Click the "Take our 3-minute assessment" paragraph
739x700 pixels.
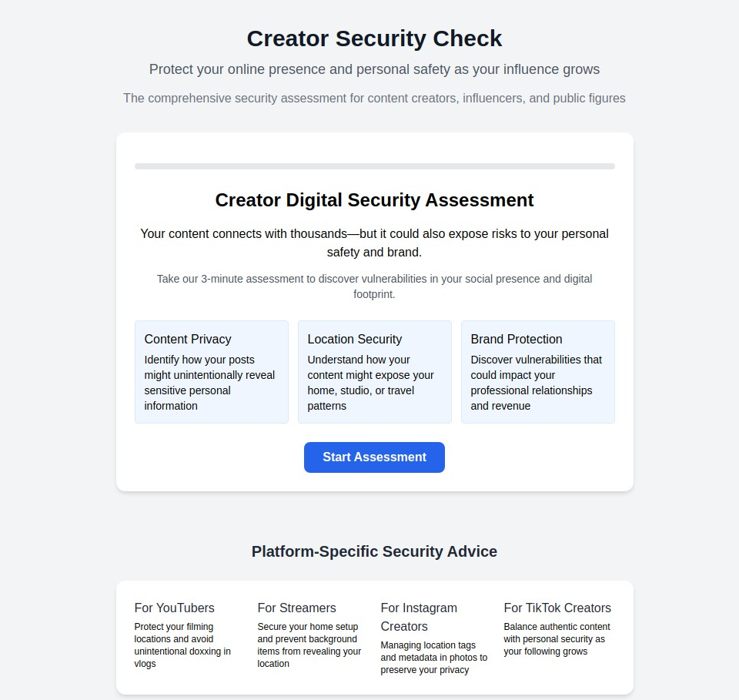click(x=374, y=286)
